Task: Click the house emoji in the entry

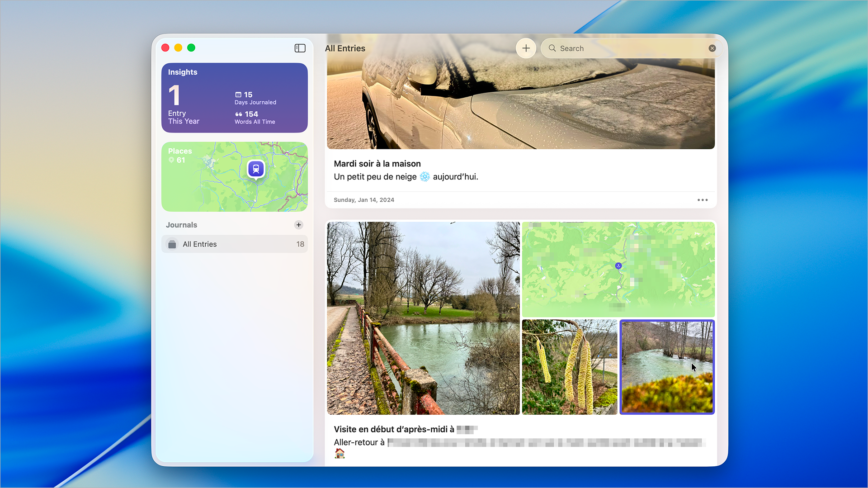Action: tap(340, 454)
